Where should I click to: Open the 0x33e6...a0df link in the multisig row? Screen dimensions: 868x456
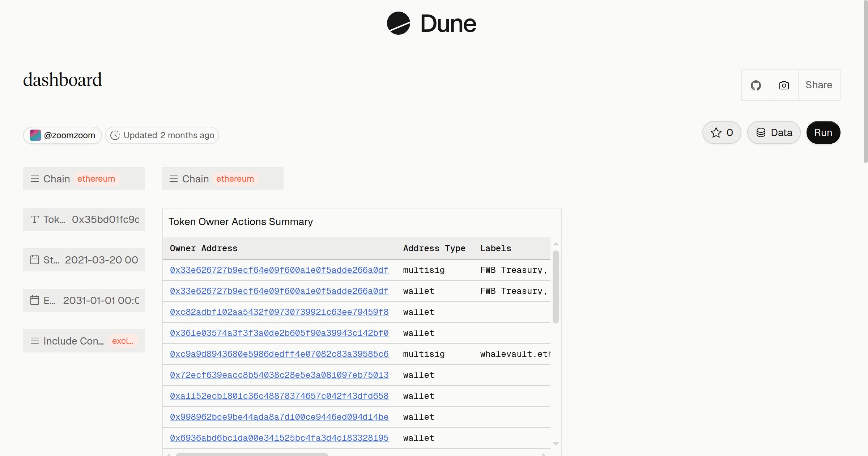[x=279, y=270]
